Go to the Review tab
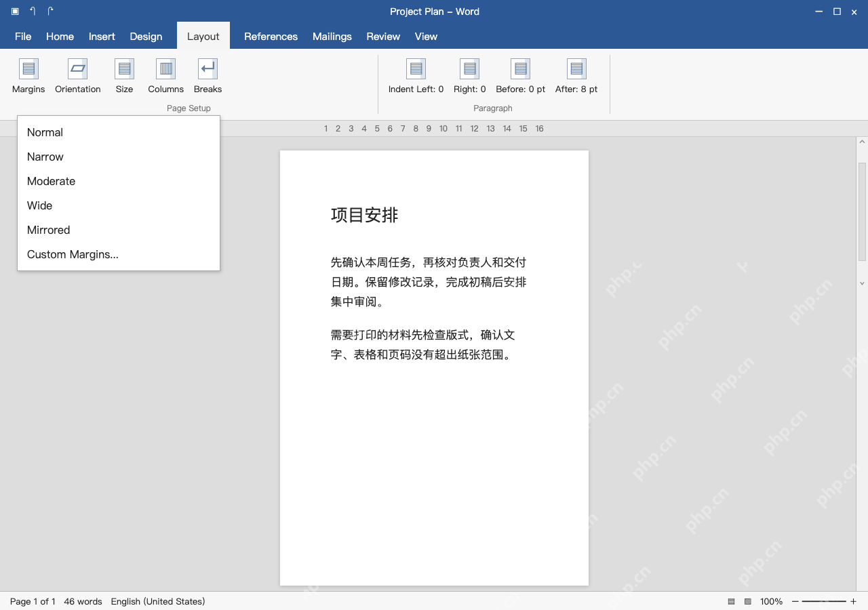Image resolution: width=868 pixels, height=610 pixels. pyautogui.click(x=383, y=37)
